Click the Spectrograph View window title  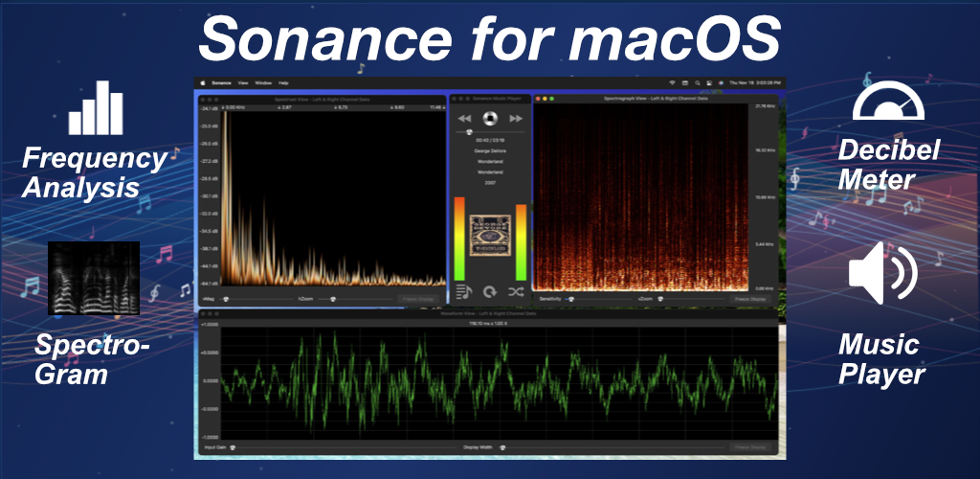656,99
